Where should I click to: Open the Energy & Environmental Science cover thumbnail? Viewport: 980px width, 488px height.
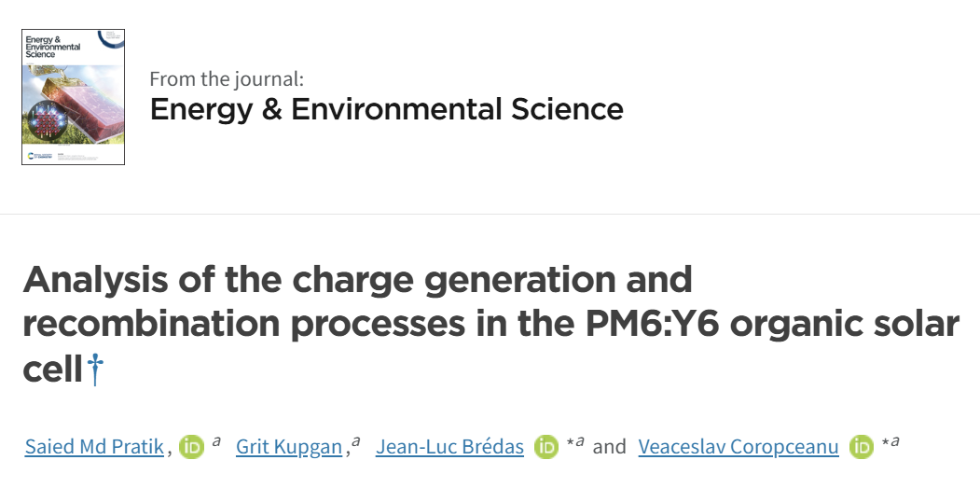[73, 97]
